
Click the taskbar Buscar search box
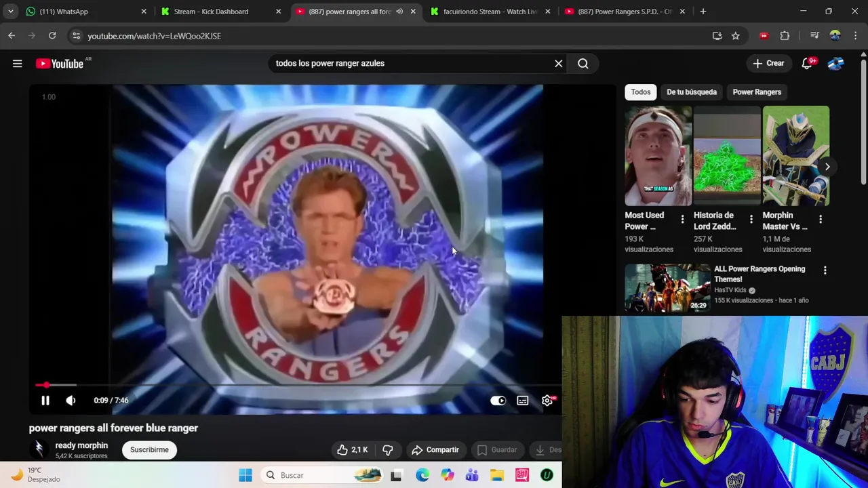click(x=323, y=475)
